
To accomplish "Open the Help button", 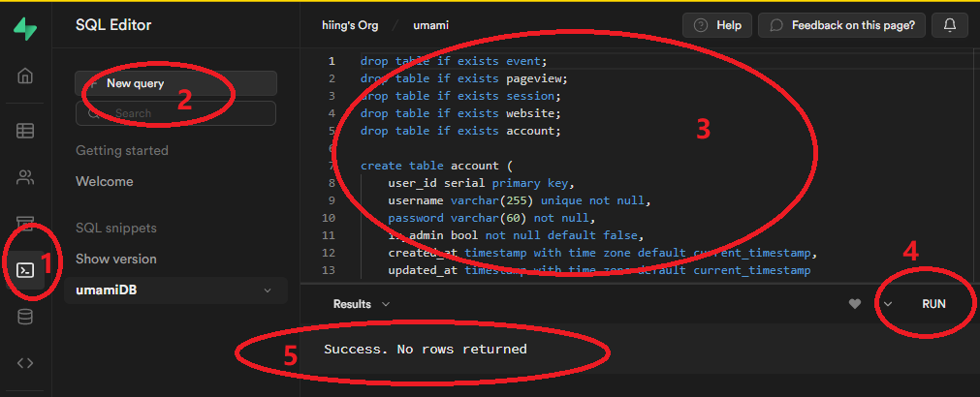I will point(717,25).
